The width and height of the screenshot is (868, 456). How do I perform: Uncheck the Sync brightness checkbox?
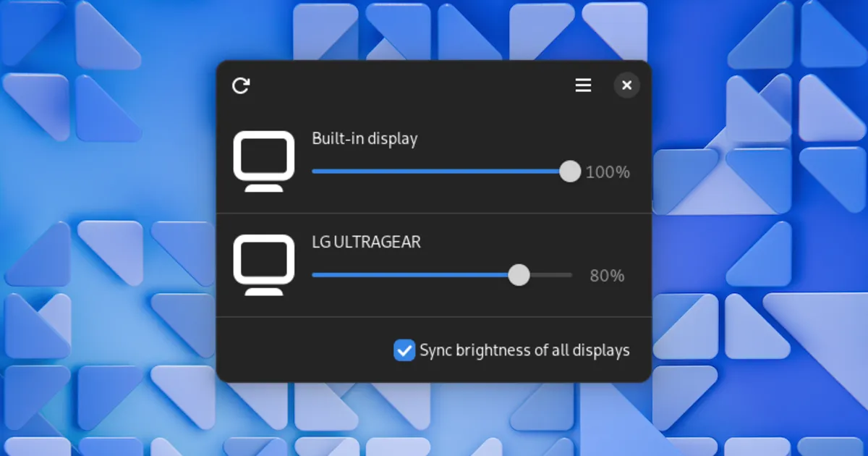point(404,350)
